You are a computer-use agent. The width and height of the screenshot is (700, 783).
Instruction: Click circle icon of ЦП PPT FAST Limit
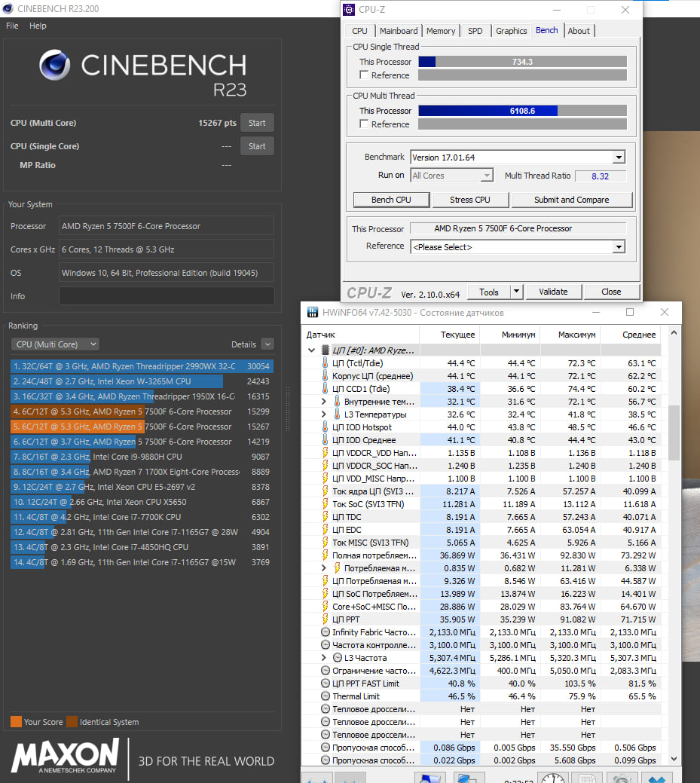(325, 683)
